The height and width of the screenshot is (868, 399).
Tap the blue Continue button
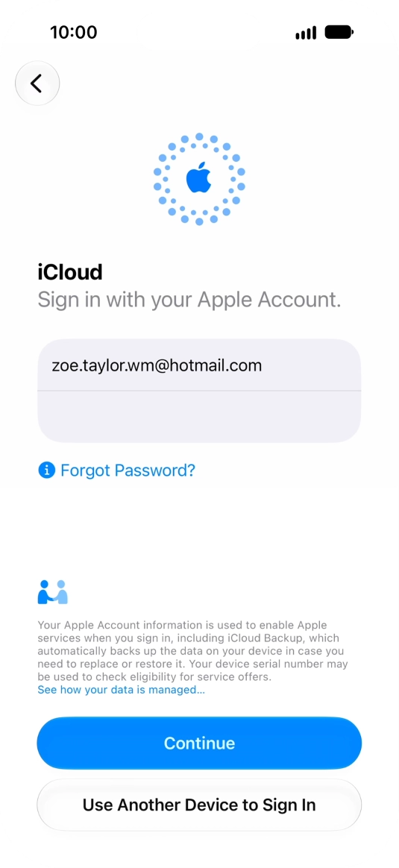tap(199, 743)
